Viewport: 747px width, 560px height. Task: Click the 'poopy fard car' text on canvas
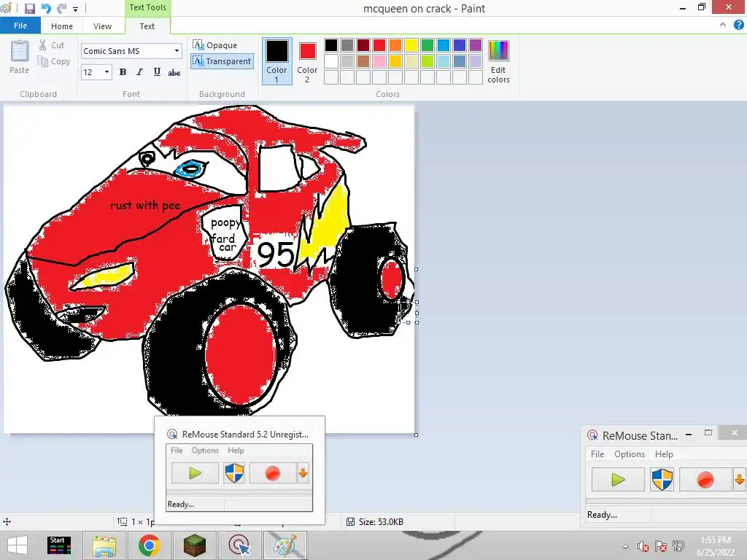(x=225, y=236)
